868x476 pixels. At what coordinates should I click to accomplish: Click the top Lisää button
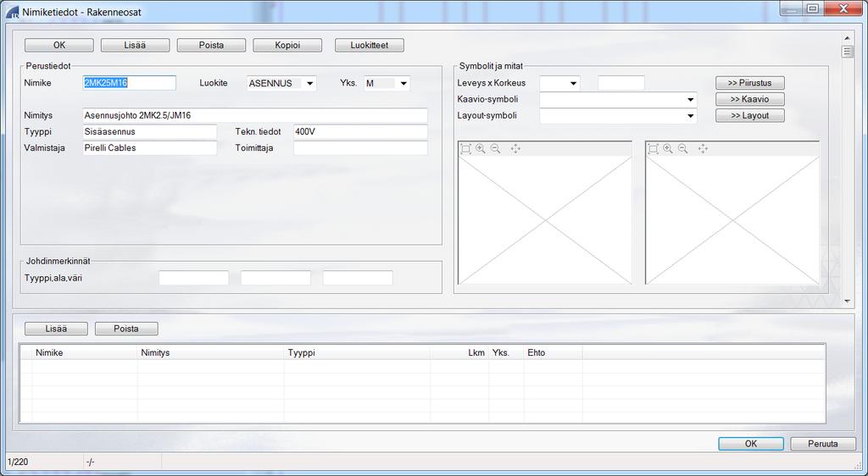pyautogui.click(x=135, y=46)
